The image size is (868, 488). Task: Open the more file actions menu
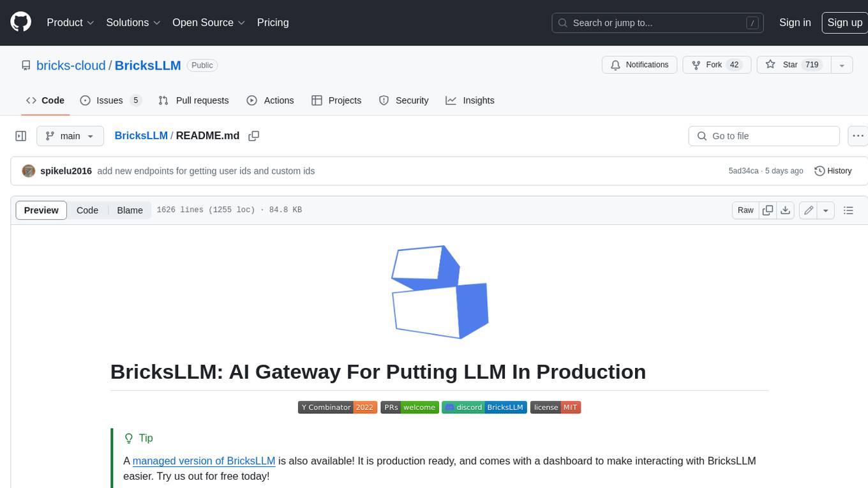coord(858,136)
